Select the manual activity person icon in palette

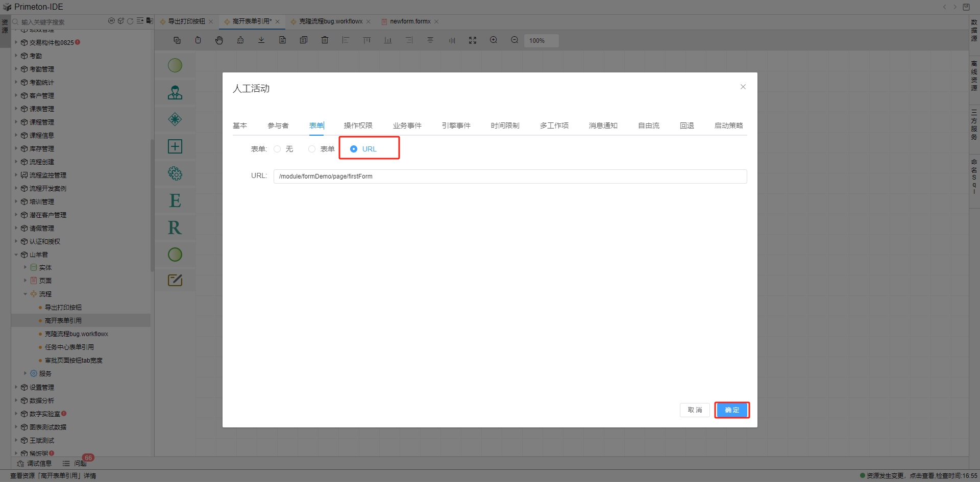(x=175, y=92)
